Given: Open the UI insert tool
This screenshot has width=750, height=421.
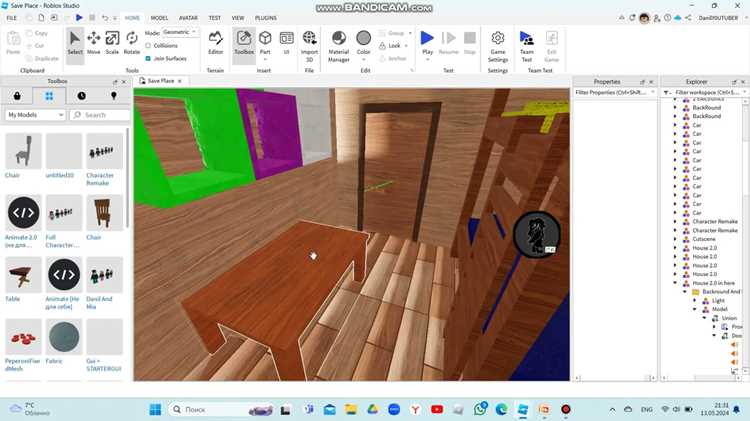Looking at the screenshot, I should 287,42.
